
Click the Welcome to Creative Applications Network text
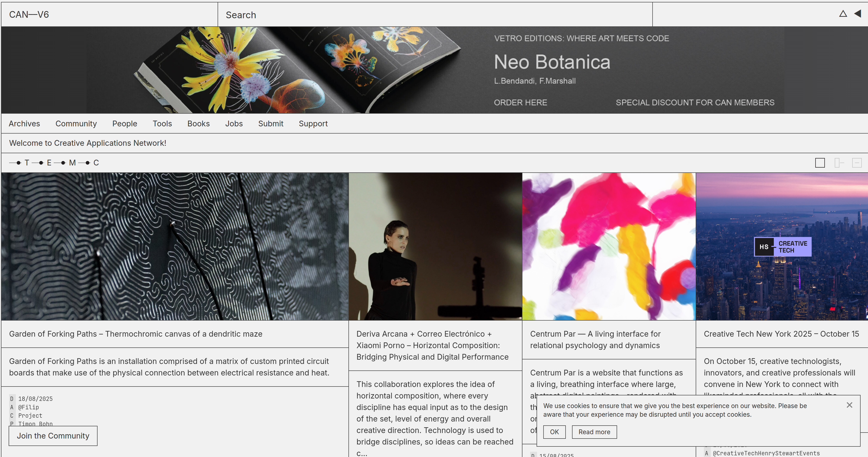click(x=88, y=143)
